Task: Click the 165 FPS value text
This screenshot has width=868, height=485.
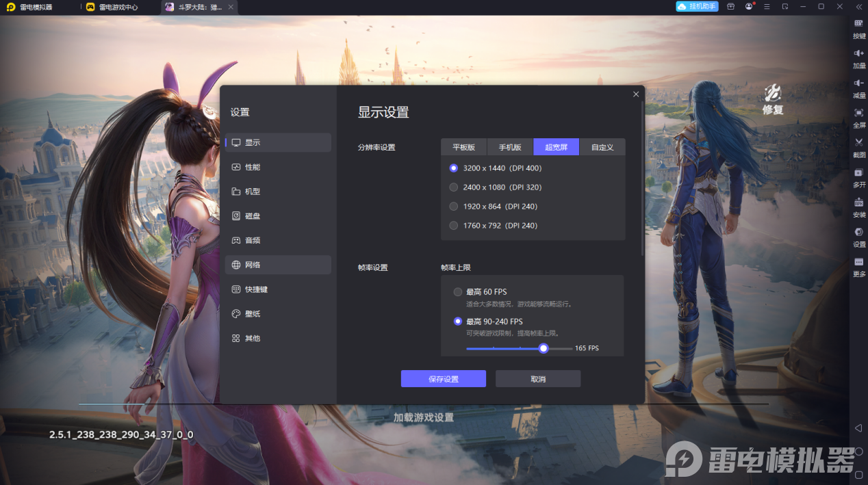Action: [587, 348]
